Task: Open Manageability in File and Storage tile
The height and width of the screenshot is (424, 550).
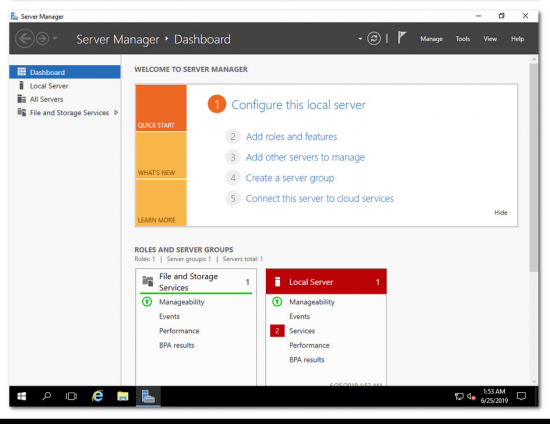Action: click(x=182, y=302)
